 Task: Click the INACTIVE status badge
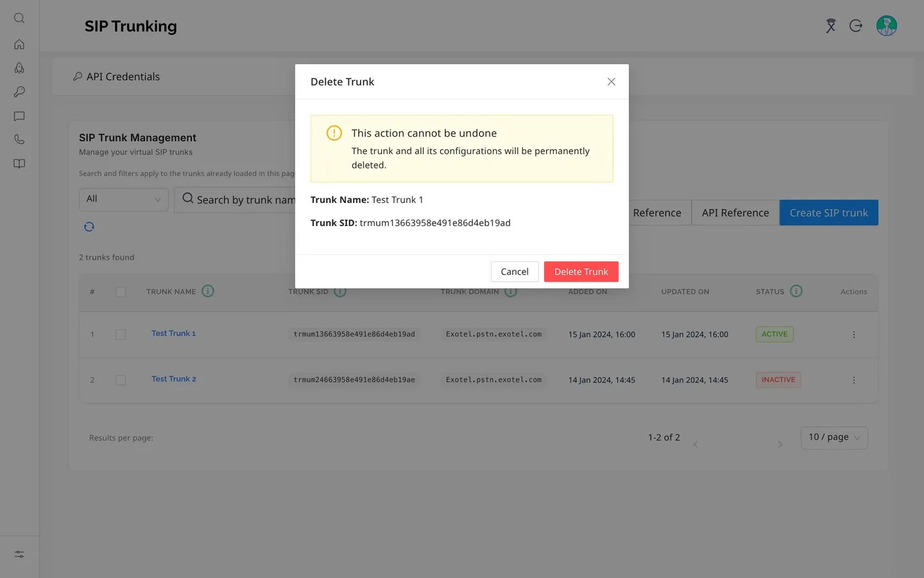tap(778, 380)
